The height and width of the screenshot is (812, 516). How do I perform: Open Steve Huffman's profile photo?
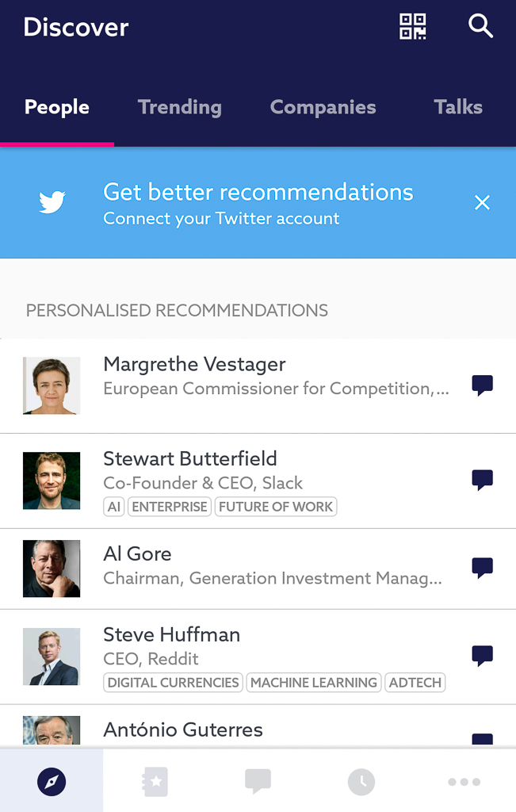(x=52, y=657)
